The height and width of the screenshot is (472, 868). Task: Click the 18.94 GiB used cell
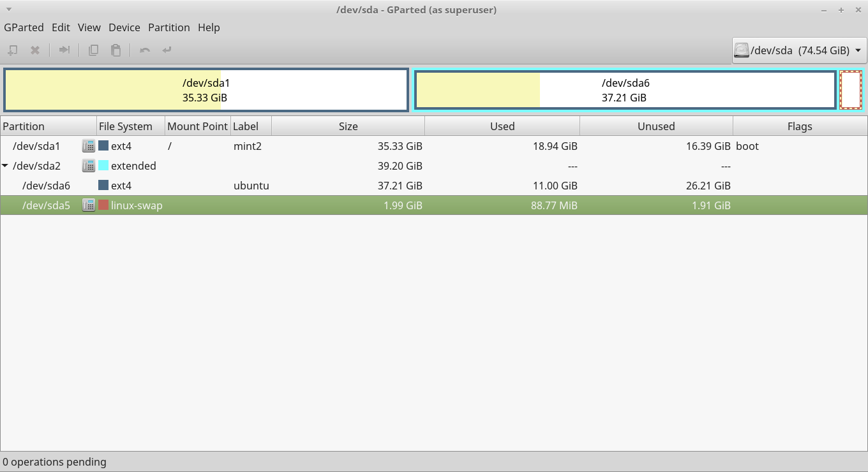[555, 146]
